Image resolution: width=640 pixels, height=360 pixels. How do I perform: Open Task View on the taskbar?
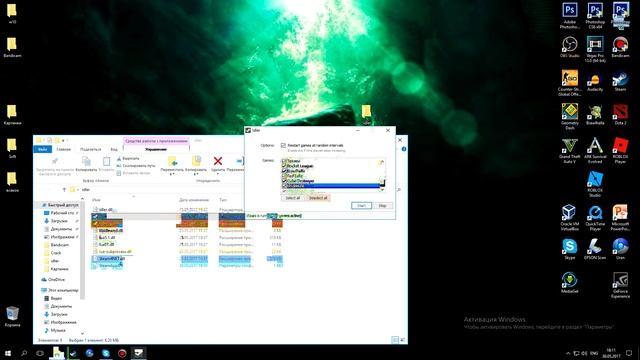click(40, 353)
